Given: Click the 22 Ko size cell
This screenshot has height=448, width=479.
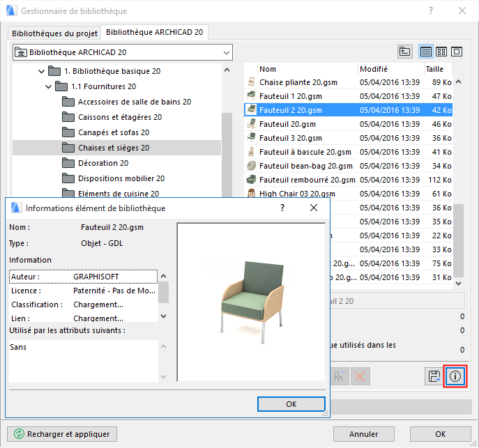Looking at the screenshot, I should [x=442, y=235].
